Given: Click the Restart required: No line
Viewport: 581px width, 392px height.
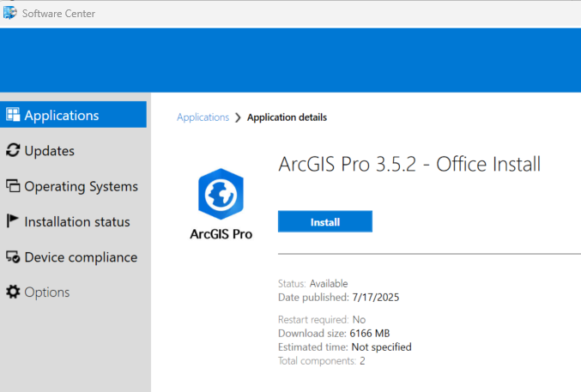Looking at the screenshot, I should 322,319.
